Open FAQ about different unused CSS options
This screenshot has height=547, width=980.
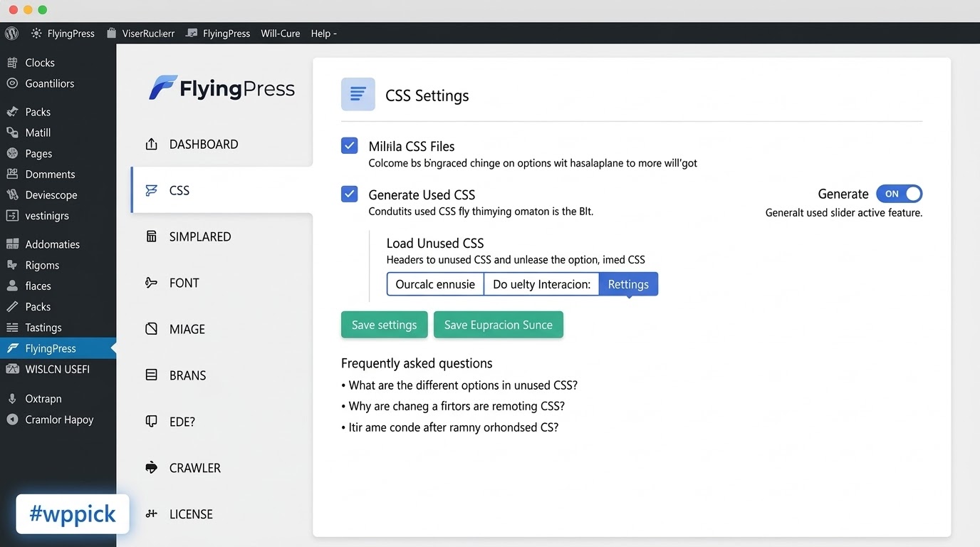coord(463,385)
